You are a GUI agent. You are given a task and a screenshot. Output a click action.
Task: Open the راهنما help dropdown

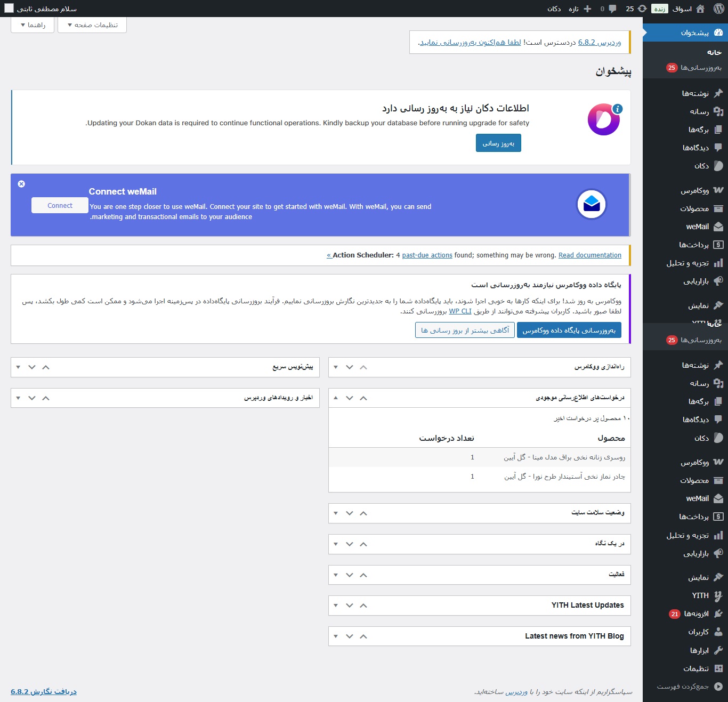coord(33,25)
